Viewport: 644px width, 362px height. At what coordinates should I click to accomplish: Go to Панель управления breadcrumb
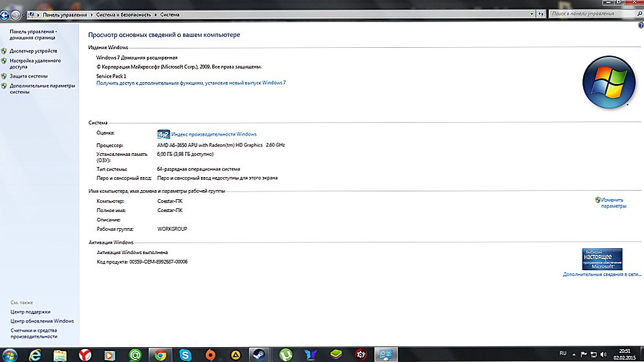[65, 15]
